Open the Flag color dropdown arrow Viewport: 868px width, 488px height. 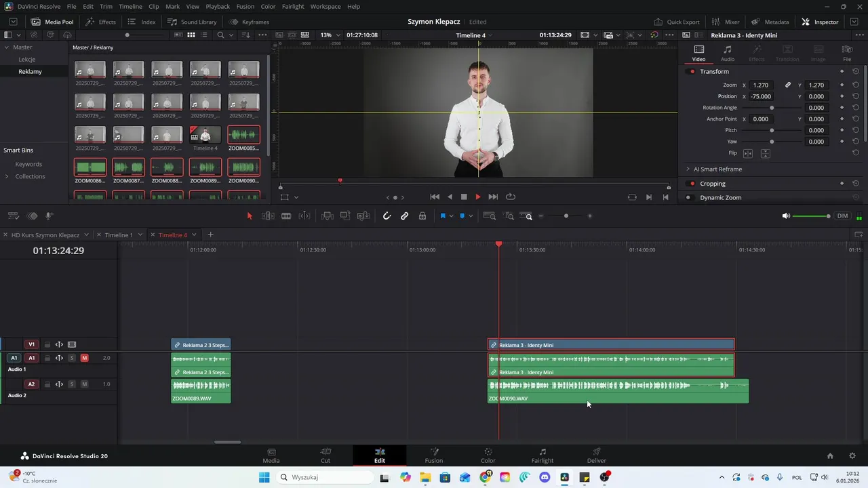pos(451,216)
